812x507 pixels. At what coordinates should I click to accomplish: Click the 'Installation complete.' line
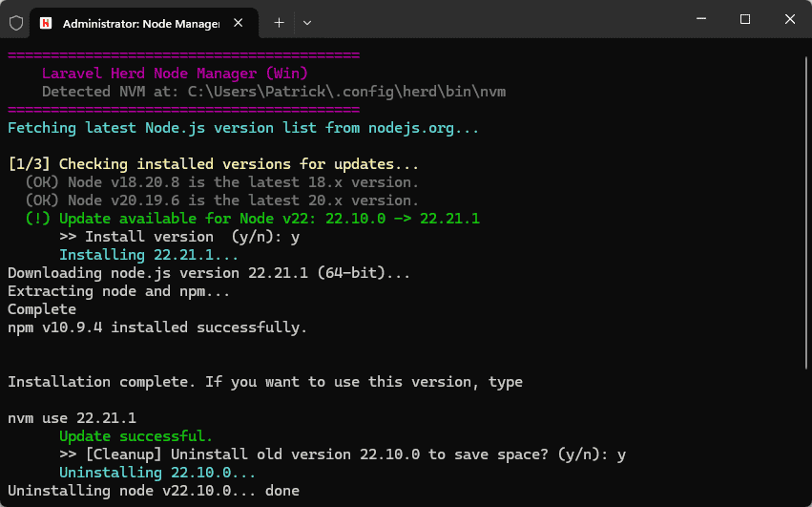pos(265,382)
